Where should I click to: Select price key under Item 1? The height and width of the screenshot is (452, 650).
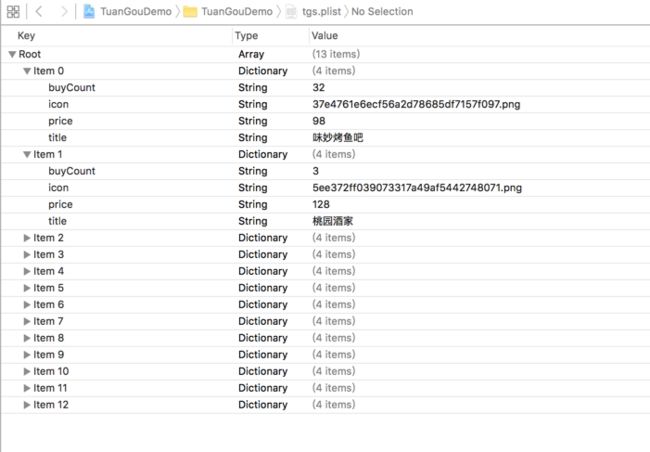pos(60,204)
